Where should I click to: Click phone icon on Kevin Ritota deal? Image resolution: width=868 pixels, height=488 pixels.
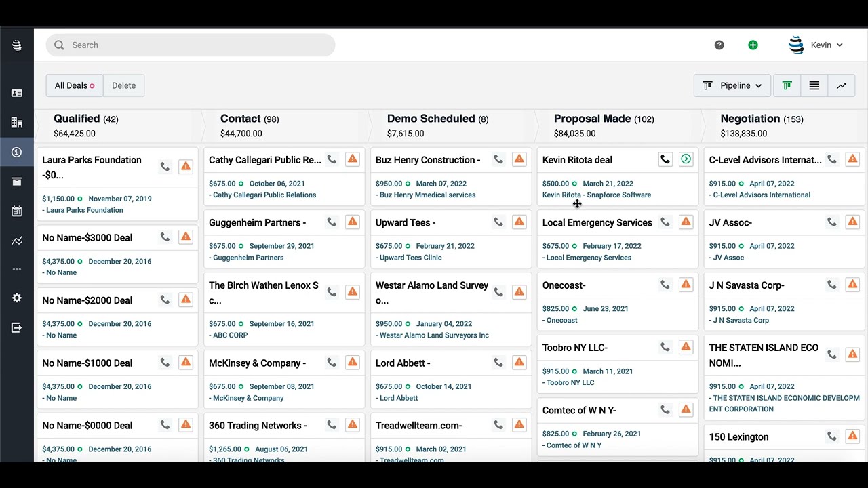tap(665, 160)
